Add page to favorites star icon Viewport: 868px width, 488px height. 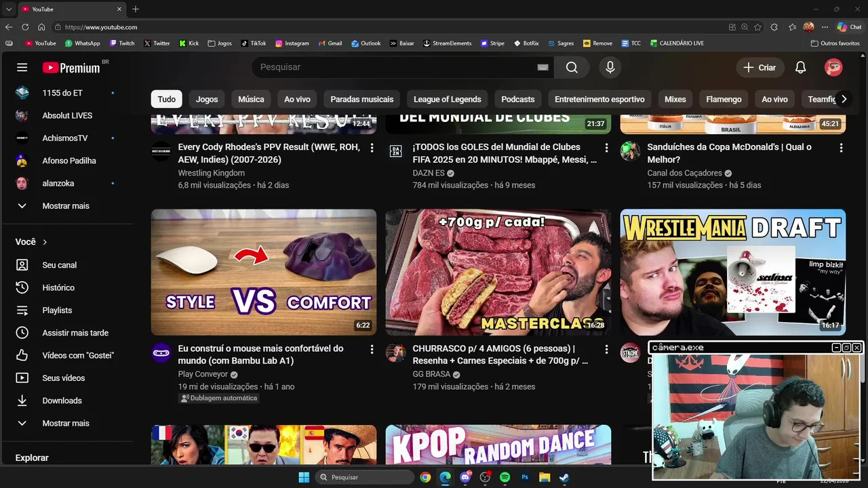757,27
